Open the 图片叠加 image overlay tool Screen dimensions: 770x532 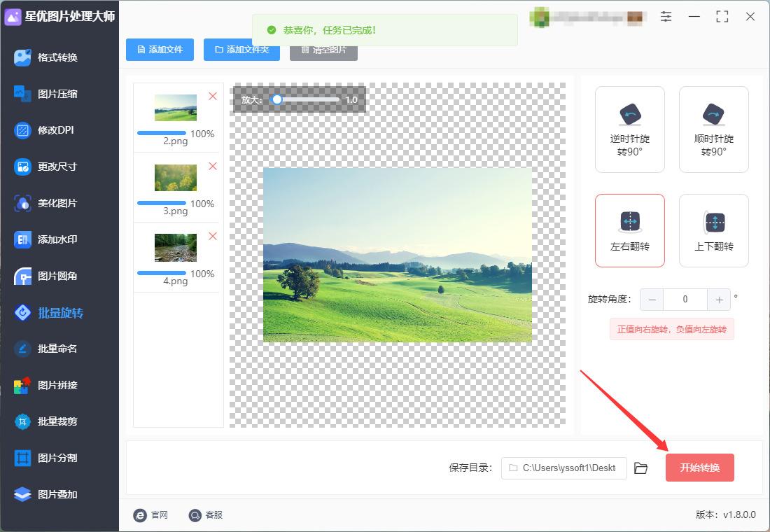tap(46, 494)
